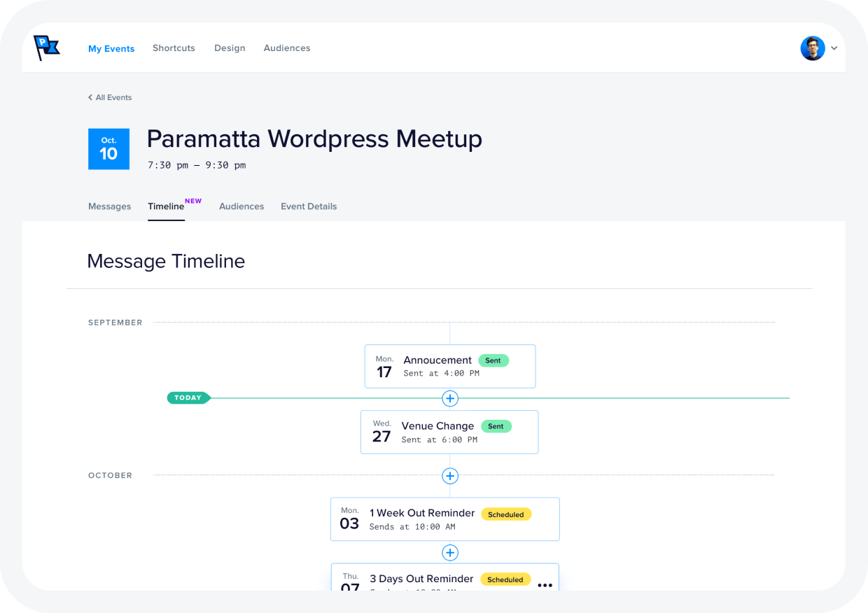Click 'Sends at 10:00 AM' text
The image size is (868, 613).
(412, 527)
